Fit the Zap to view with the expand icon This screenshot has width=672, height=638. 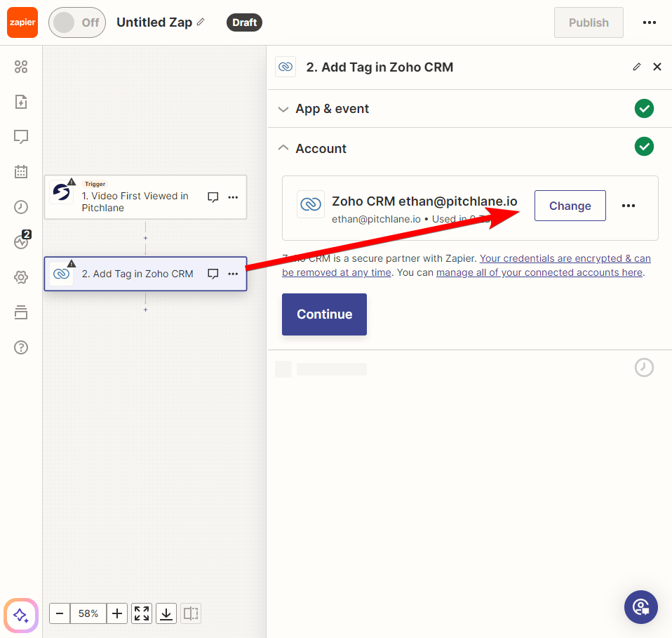[x=142, y=613]
